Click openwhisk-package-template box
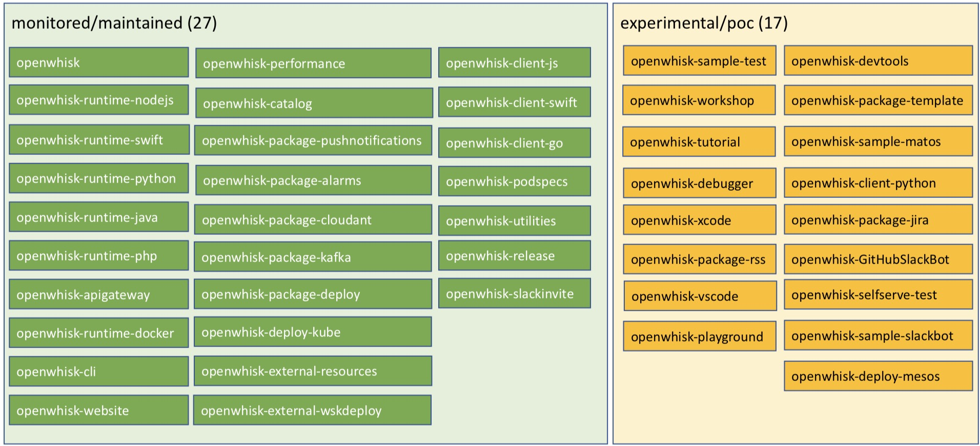 coord(879,100)
